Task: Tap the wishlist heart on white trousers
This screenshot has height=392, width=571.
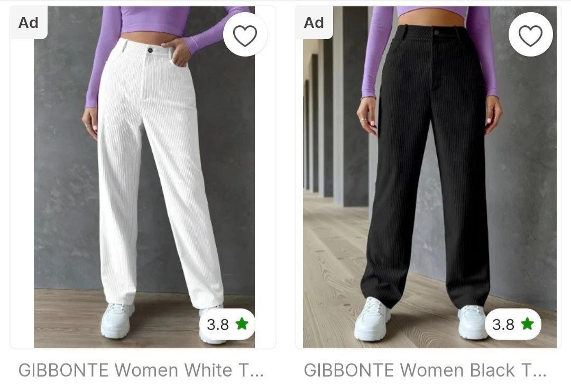Action: coord(245,35)
